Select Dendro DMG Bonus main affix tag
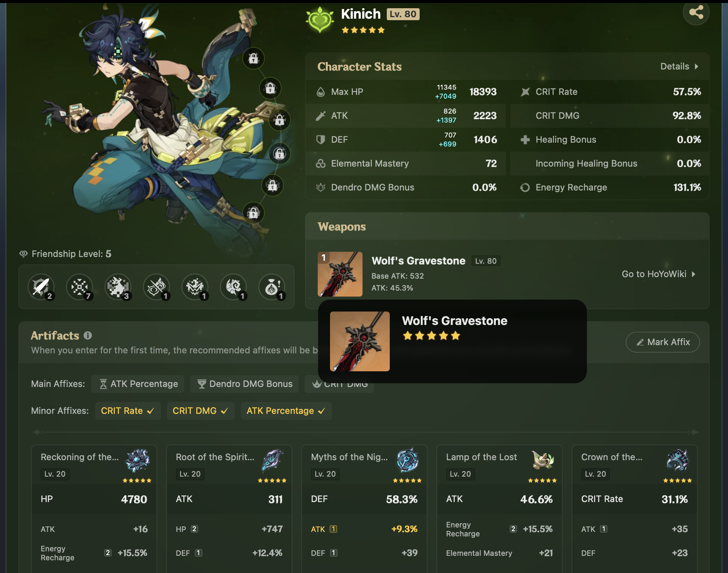 [245, 384]
